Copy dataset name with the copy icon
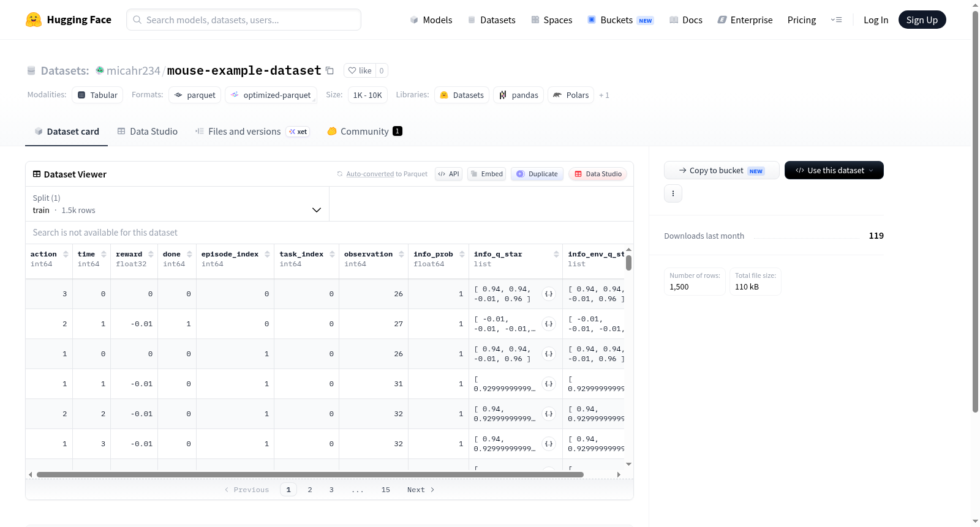This screenshot has height=527, width=980. click(x=330, y=70)
